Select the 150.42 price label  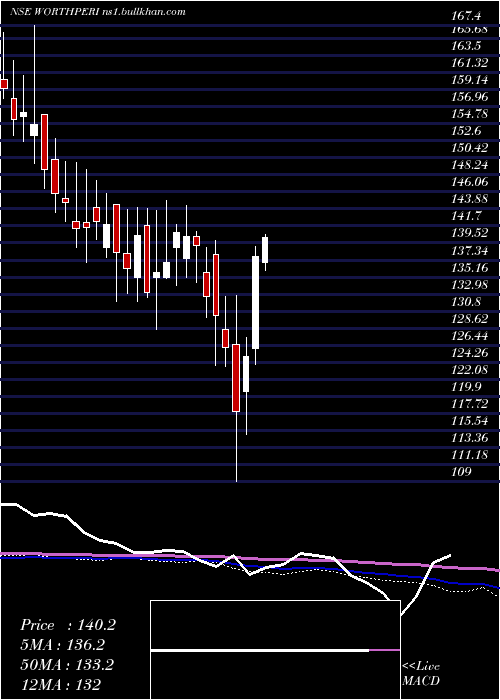tap(470, 148)
